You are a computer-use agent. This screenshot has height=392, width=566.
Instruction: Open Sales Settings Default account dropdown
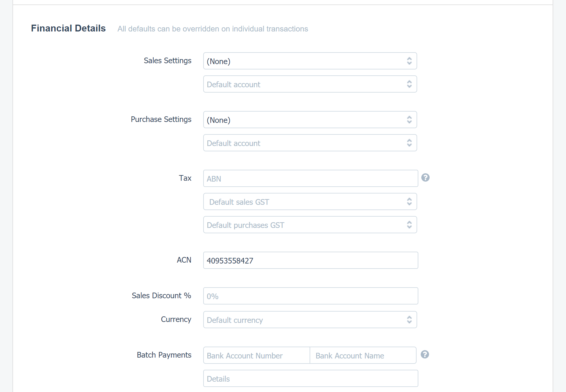coord(310,84)
